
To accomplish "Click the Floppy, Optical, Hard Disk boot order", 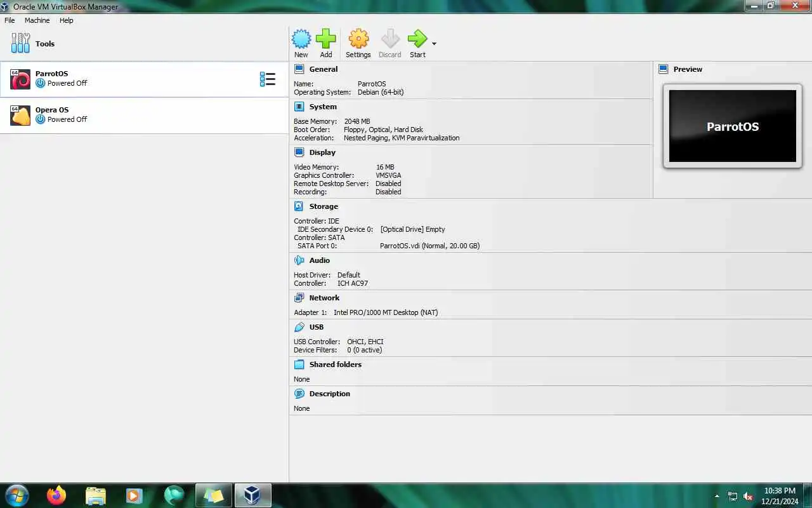I will tap(383, 130).
